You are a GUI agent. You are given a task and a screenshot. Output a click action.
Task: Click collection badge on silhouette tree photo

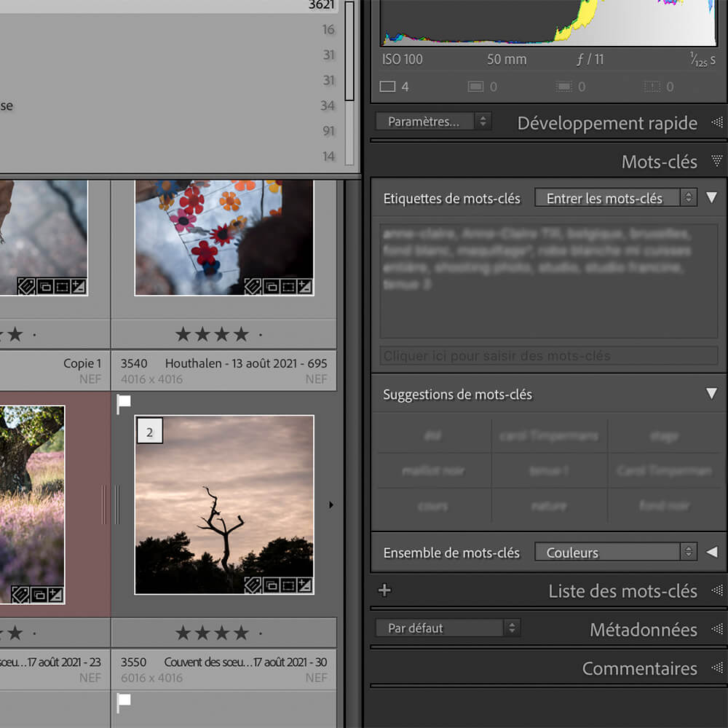pos(271,585)
